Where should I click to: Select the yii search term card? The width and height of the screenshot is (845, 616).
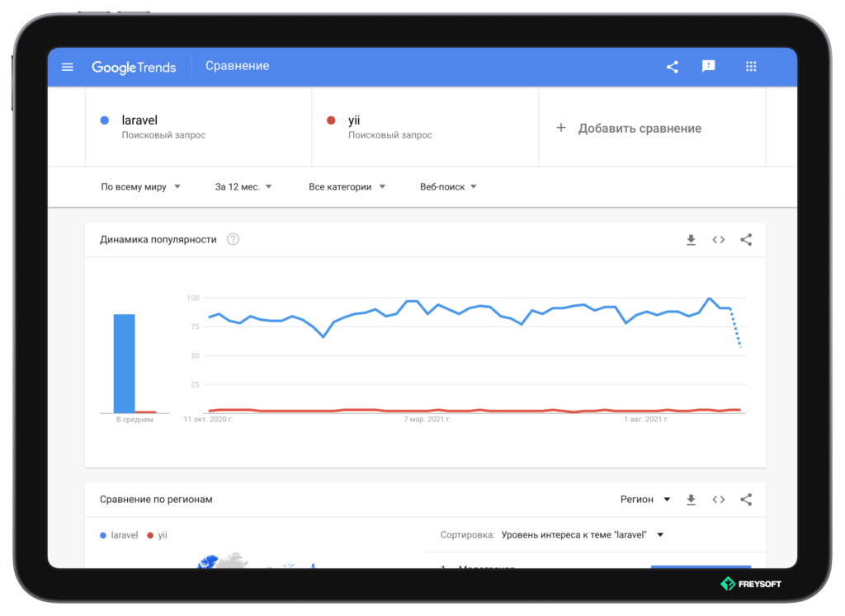(x=425, y=127)
